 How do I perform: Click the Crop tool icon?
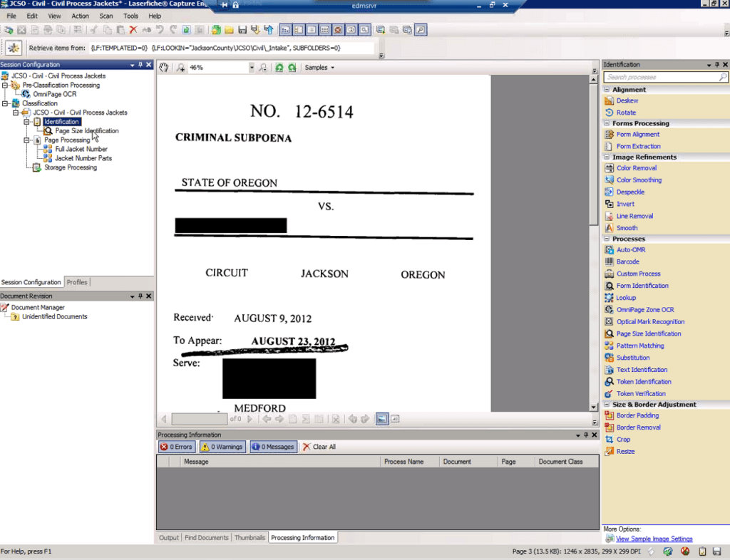(609, 440)
